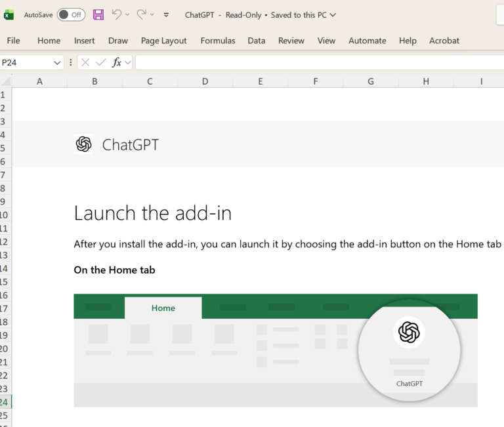
Task: Open the View tab
Action: (x=326, y=41)
